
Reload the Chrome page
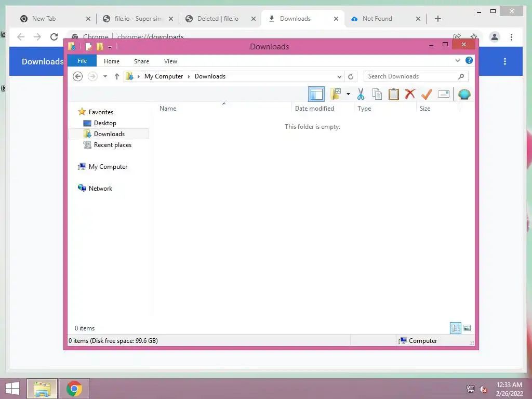[54, 37]
